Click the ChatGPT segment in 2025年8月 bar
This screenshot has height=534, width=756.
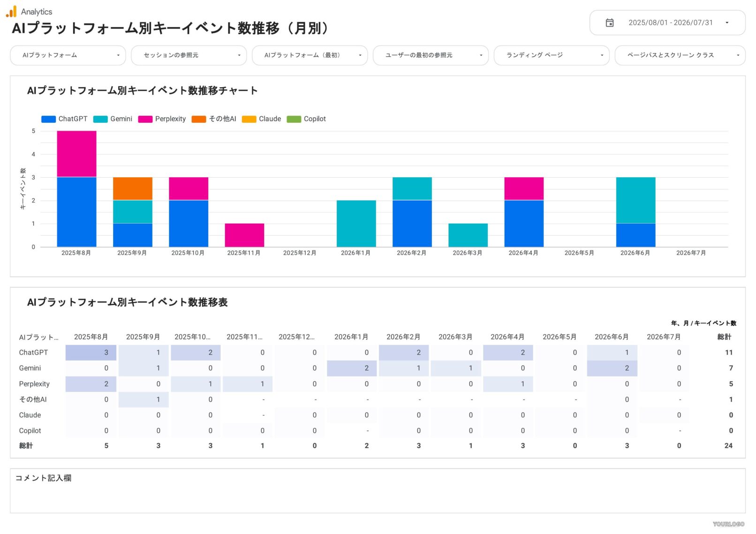tap(76, 212)
